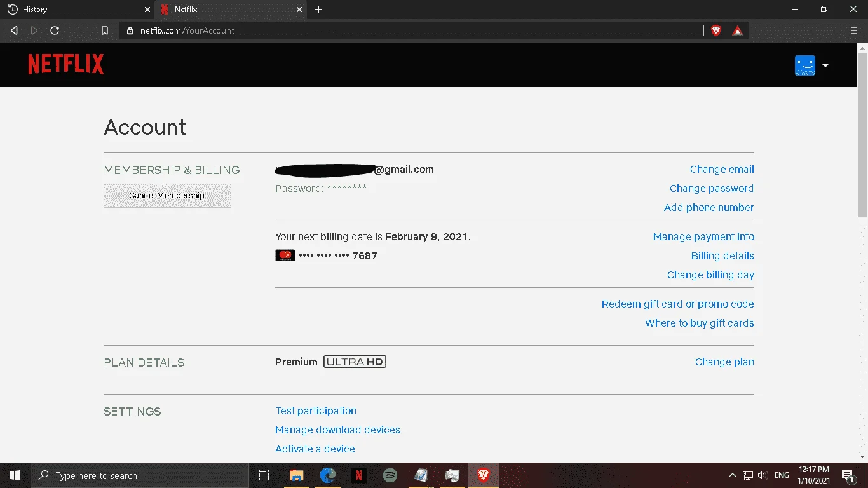Open Change email link
Image resolution: width=868 pixels, height=488 pixels.
(x=722, y=170)
